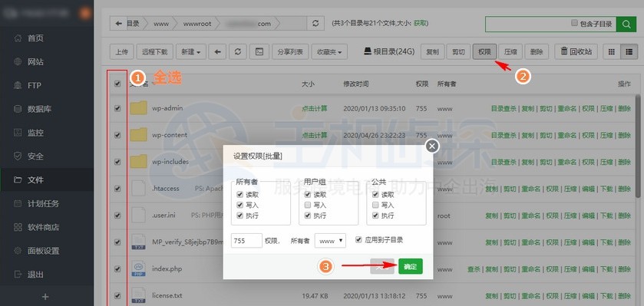The height and width of the screenshot is (306, 644).
Task: Switch to grid view layout
Action: tap(612, 52)
